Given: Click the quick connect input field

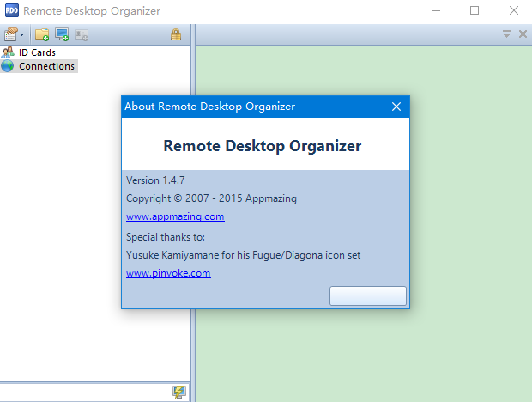Looking at the screenshot, I should tap(85, 392).
